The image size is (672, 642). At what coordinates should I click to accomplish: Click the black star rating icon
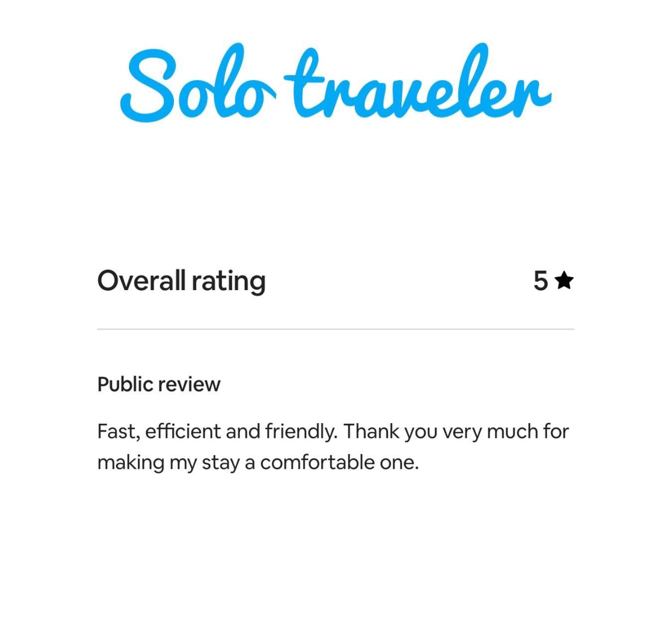coord(564,280)
